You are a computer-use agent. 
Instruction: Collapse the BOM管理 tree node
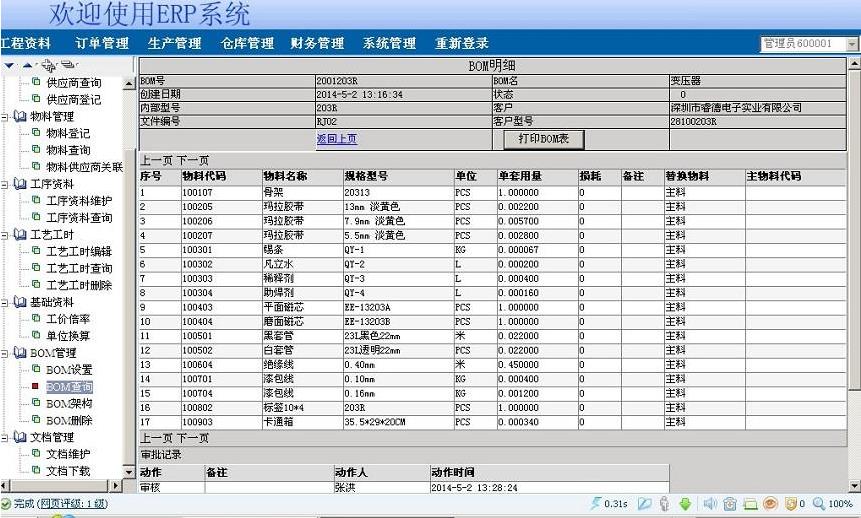6,353
